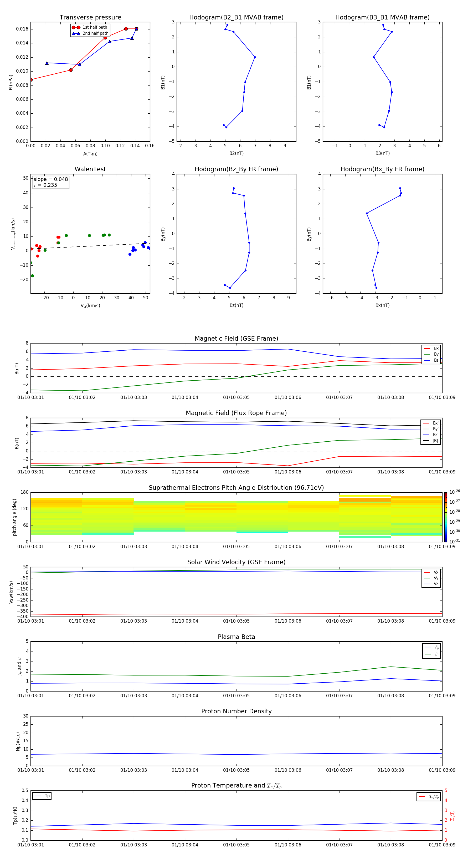Screen dimensions: 473x868
Task: Click the Vx legend entry in Solar Wind plot
Action: tap(431, 572)
